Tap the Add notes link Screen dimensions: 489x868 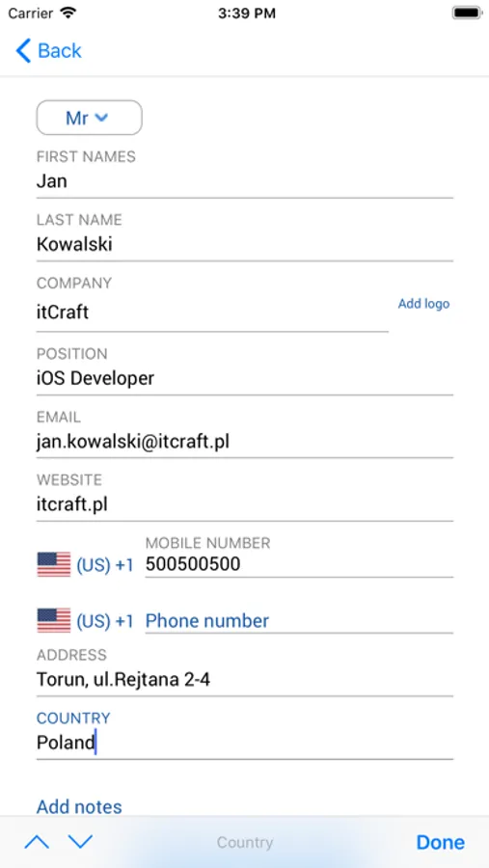click(x=79, y=807)
